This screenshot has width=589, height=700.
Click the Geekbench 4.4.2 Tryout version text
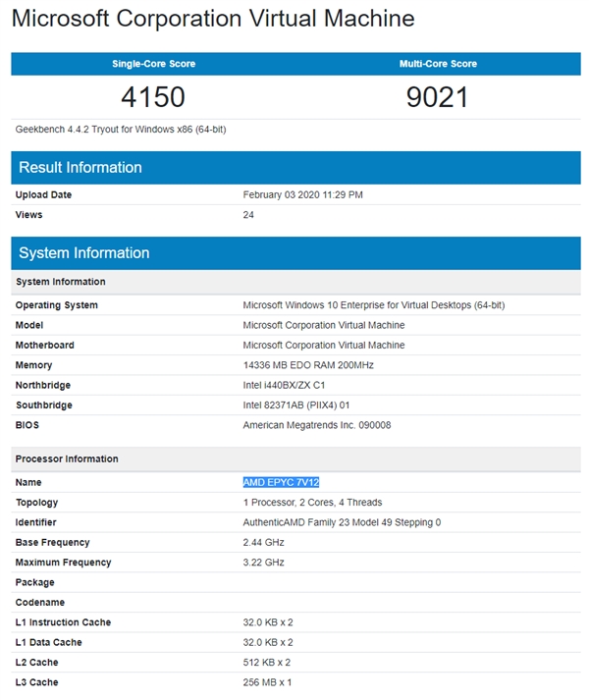(121, 130)
